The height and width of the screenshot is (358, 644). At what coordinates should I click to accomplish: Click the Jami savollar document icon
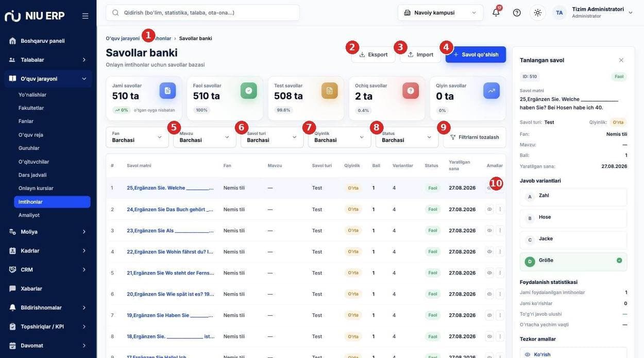point(167,91)
